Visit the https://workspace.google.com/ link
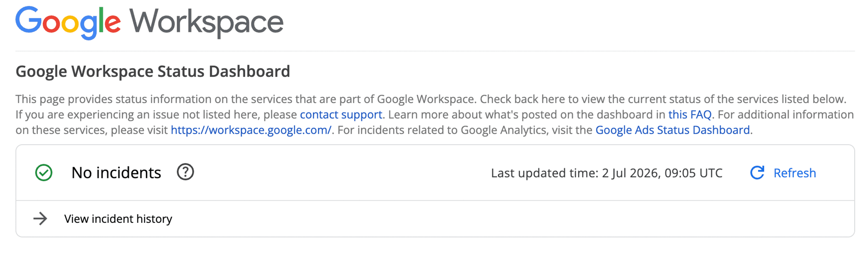 [251, 130]
